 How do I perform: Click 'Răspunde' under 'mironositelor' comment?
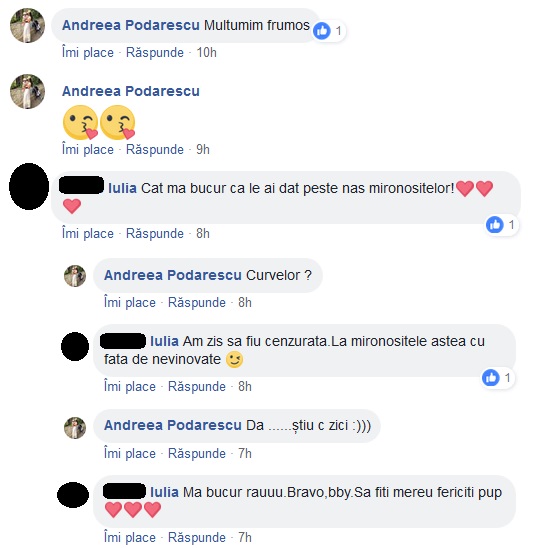155,234
